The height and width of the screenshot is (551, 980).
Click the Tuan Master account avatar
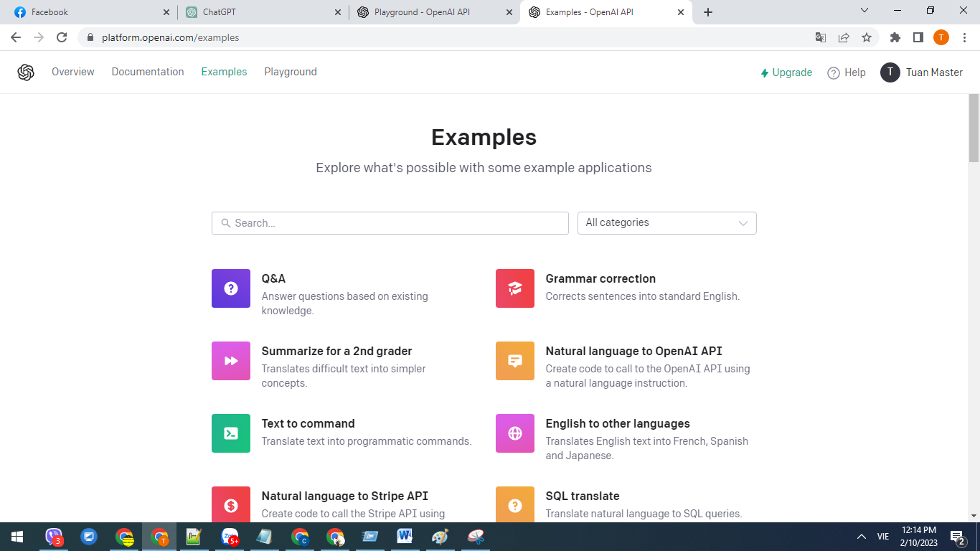(890, 72)
